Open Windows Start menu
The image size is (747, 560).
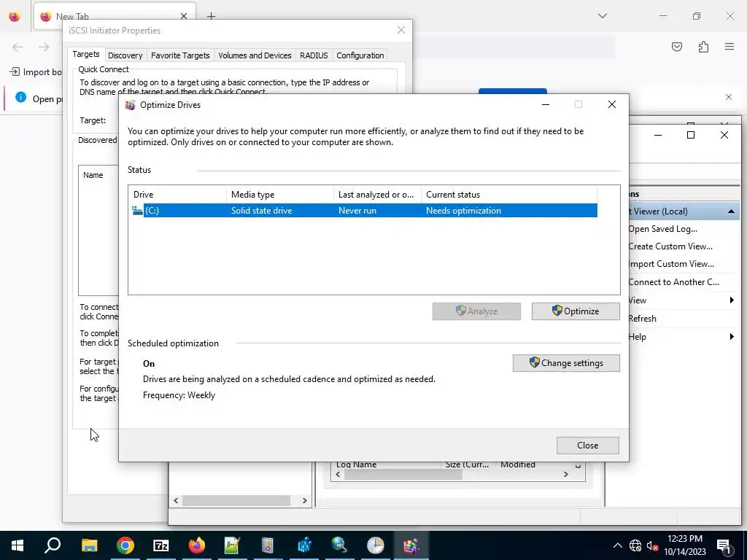(x=18, y=545)
